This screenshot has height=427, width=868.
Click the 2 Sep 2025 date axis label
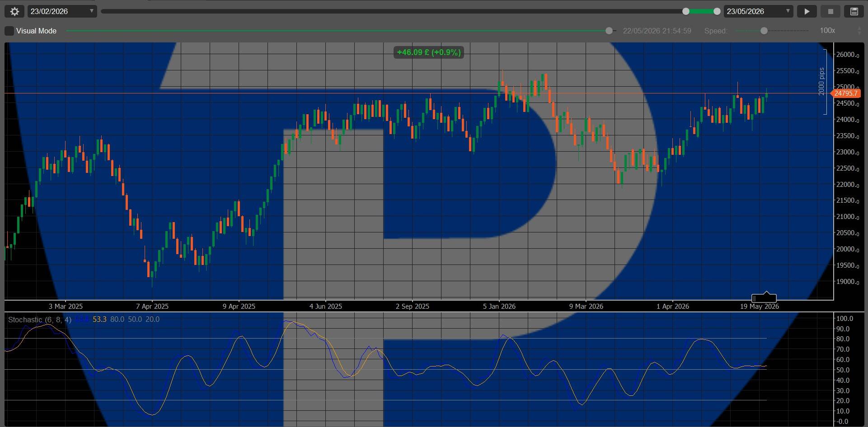tap(413, 306)
